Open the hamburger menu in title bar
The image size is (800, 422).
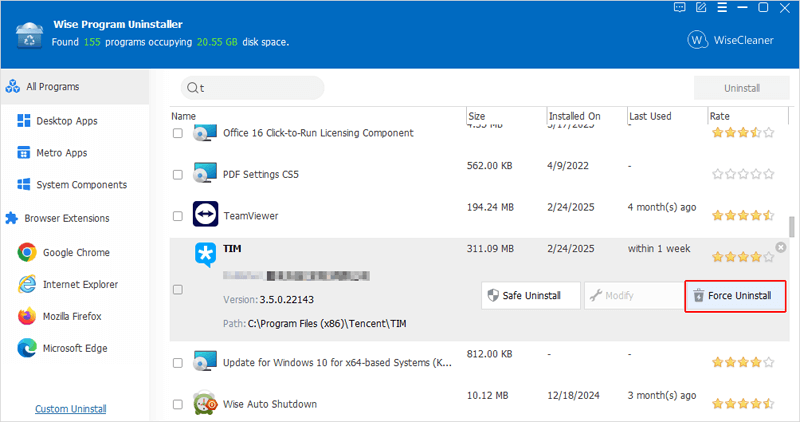pos(722,7)
